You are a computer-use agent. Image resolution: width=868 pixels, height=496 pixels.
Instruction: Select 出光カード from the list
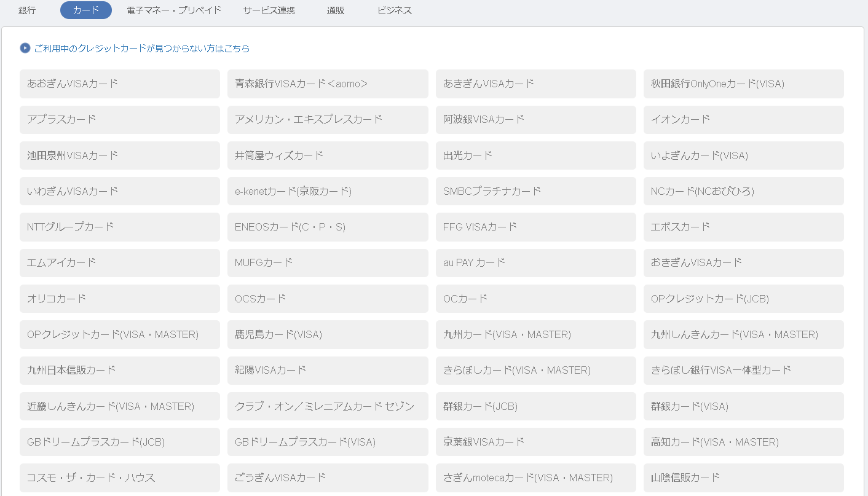coord(535,155)
